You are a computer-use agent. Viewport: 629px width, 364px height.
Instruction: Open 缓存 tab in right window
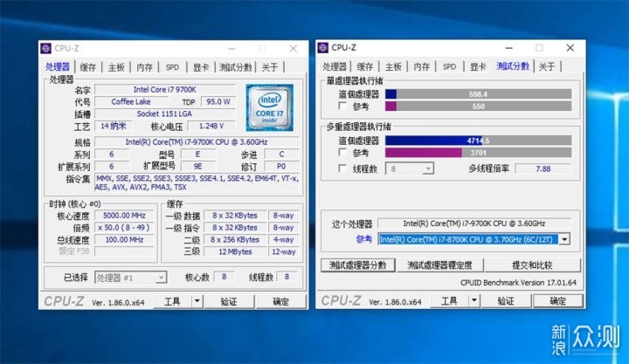pyautogui.click(x=365, y=66)
